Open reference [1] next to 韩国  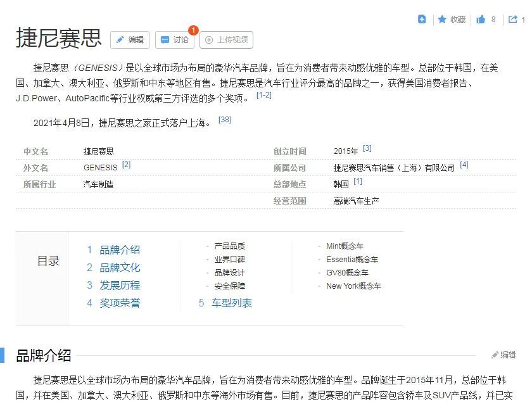click(x=358, y=182)
